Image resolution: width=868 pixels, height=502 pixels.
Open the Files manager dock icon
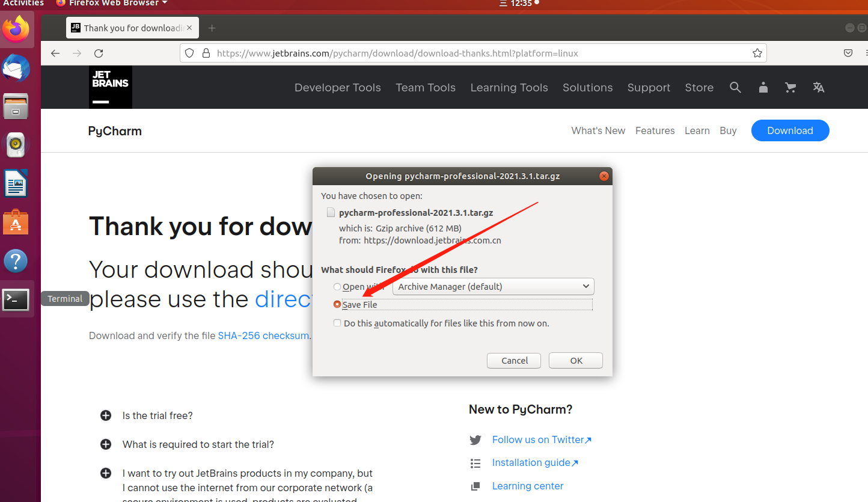(16, 106)
